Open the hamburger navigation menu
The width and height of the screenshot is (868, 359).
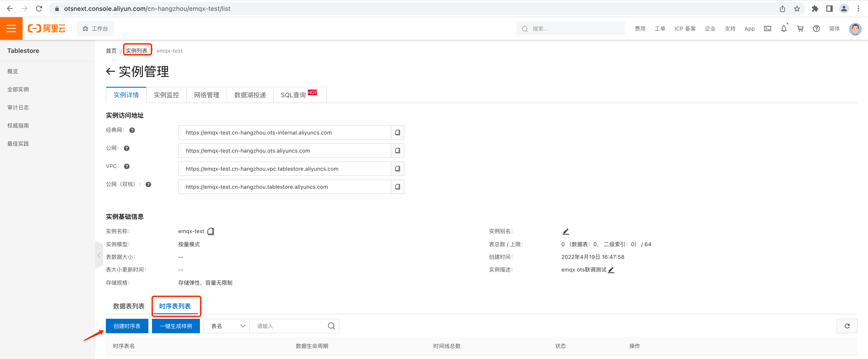11,28
